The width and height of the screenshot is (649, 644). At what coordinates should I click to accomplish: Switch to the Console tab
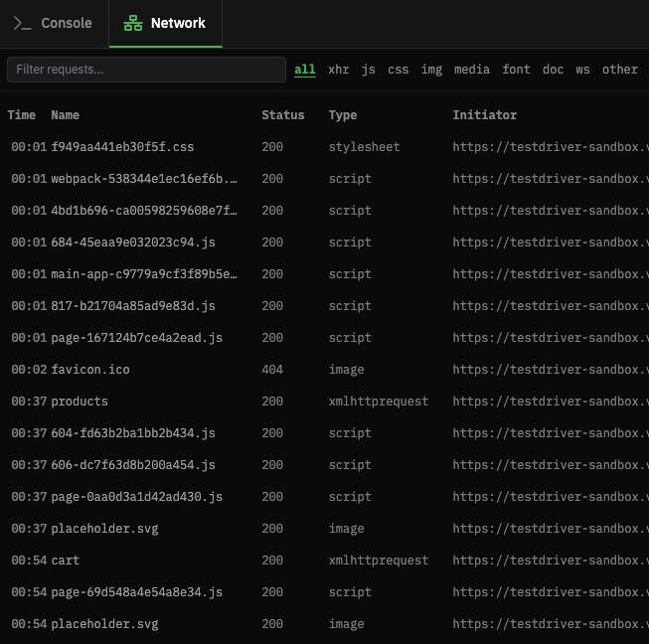54,23
